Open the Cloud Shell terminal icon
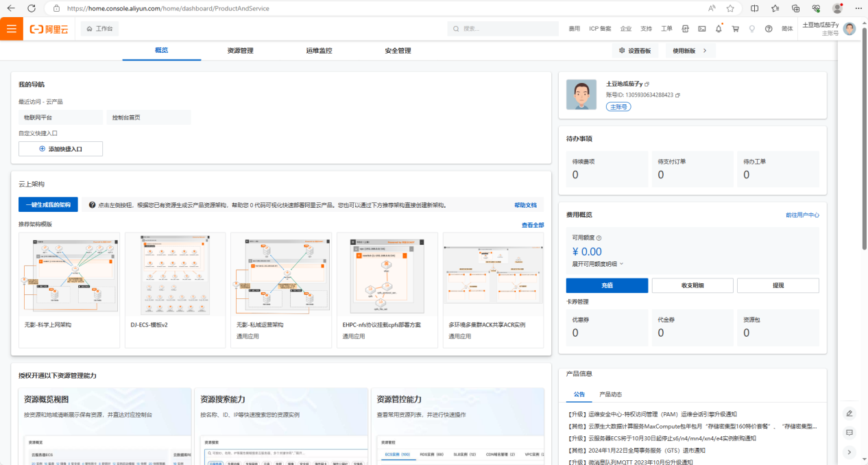This screenshot has height=465, width=868. pos(701,29)
